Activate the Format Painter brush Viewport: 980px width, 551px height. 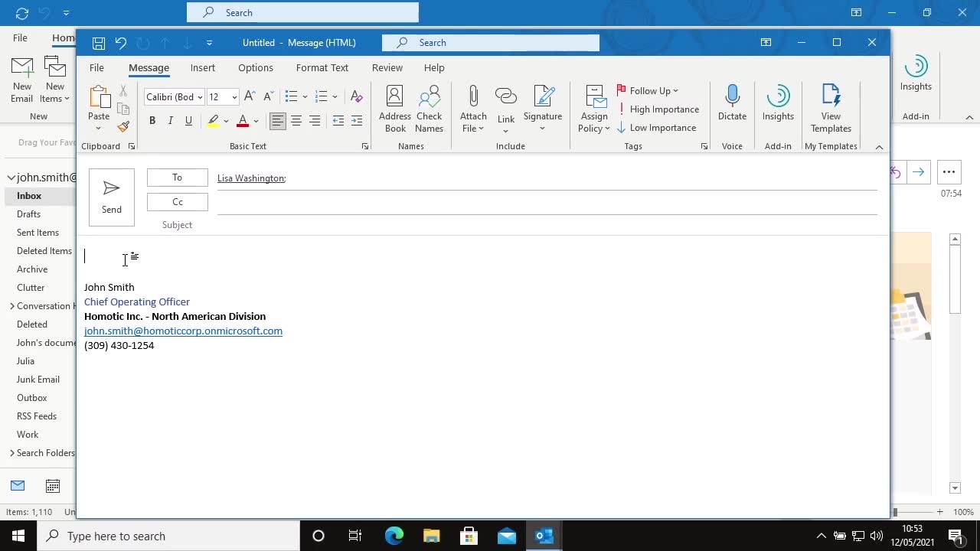[x=123, y=127]
